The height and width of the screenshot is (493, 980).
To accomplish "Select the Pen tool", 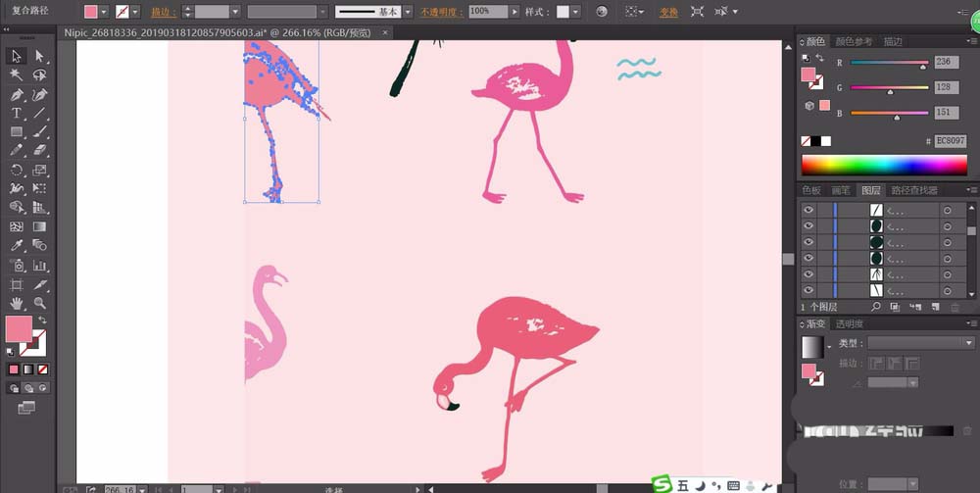I will (x=17, y=94).
